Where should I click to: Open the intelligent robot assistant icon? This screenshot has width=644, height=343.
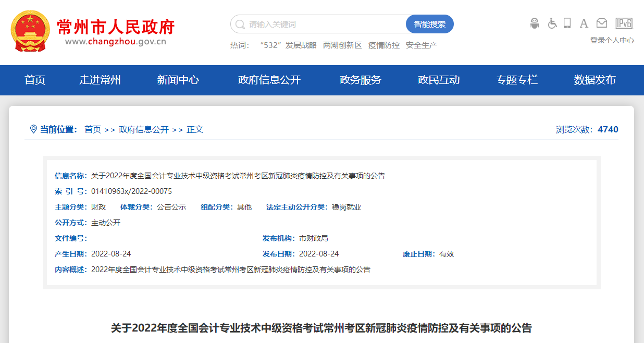tap(534, 23)
